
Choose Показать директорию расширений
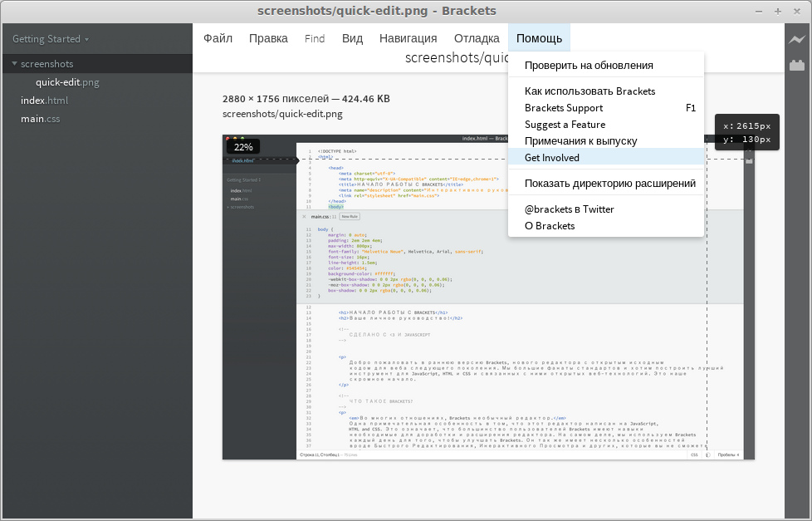pyautogui.click(x=606, y=184)
